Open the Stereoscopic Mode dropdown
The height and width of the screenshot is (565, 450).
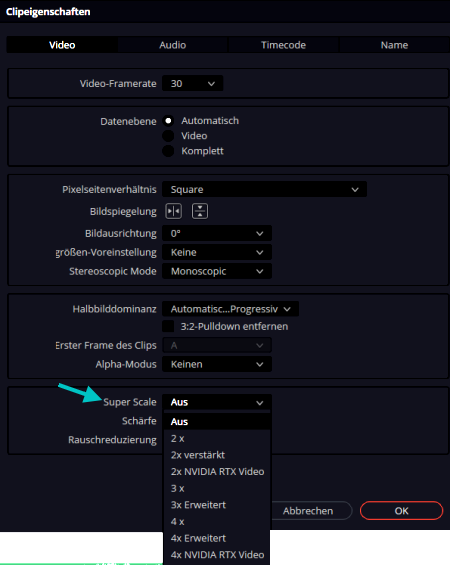point(217,271)
